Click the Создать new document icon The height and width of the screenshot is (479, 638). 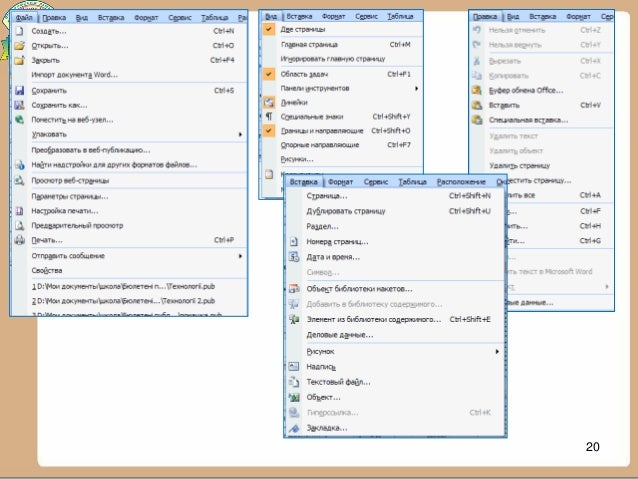click(x=21, y=31)
